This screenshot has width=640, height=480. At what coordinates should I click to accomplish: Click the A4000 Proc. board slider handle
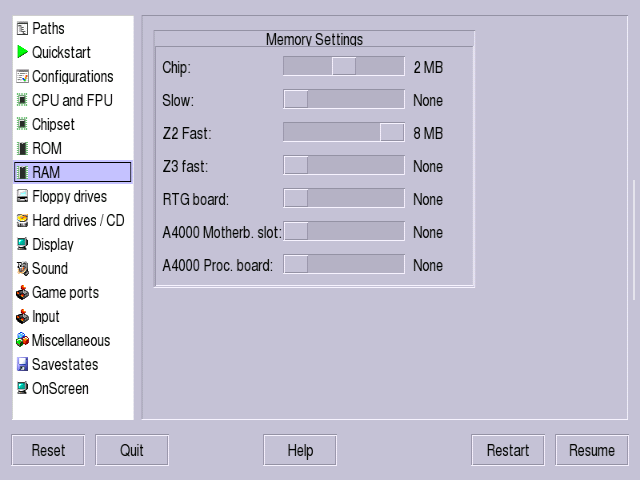(x=296, y=264)
